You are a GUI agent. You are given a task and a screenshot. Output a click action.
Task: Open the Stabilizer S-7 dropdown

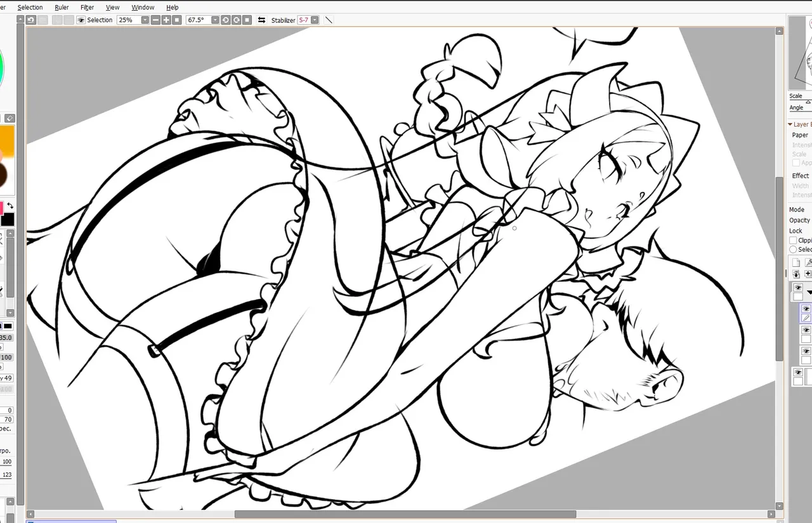tap(315, 20)
